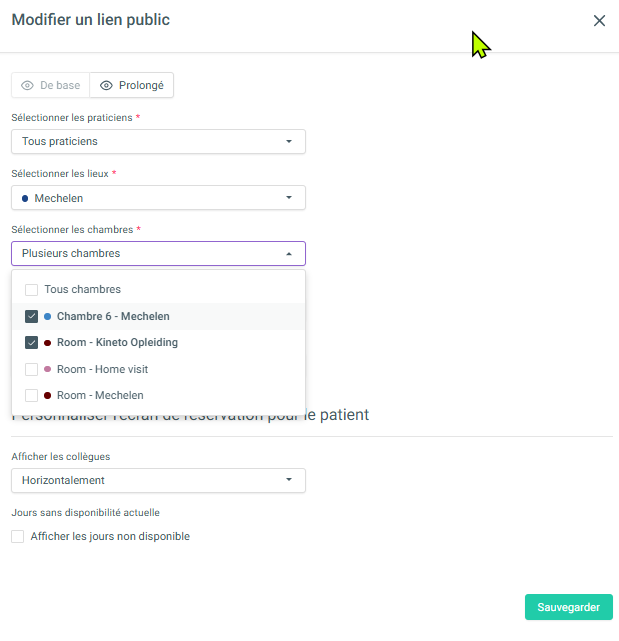Tick the Room - Home visit checkbox
The image size is (619, 641).
pyautogui.click(x=32, y=369)
